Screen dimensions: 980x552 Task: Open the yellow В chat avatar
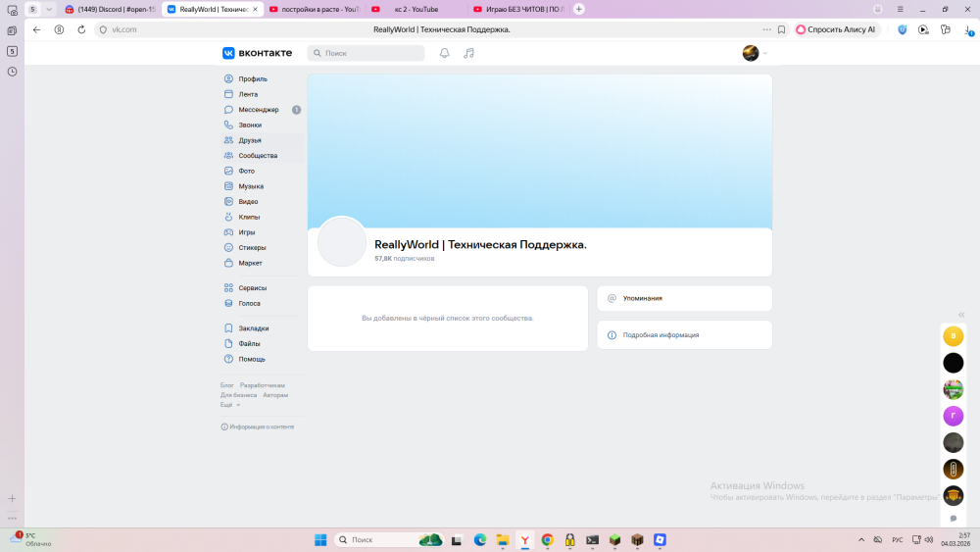tap(954, 336)
